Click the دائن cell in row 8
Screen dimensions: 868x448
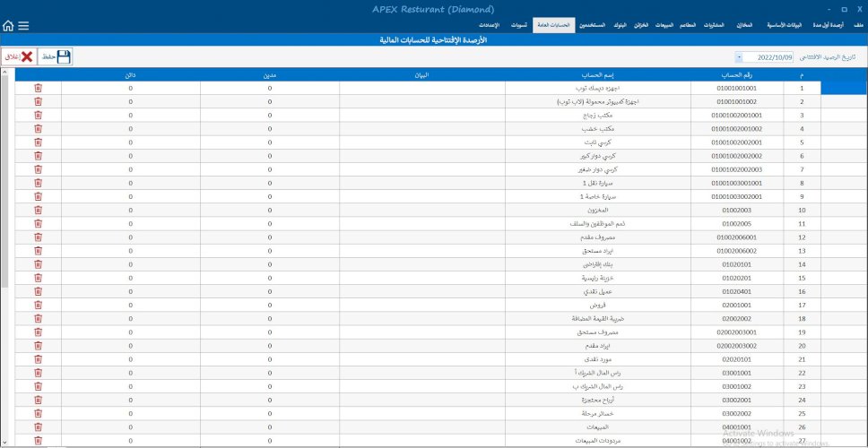click(130, 183)
